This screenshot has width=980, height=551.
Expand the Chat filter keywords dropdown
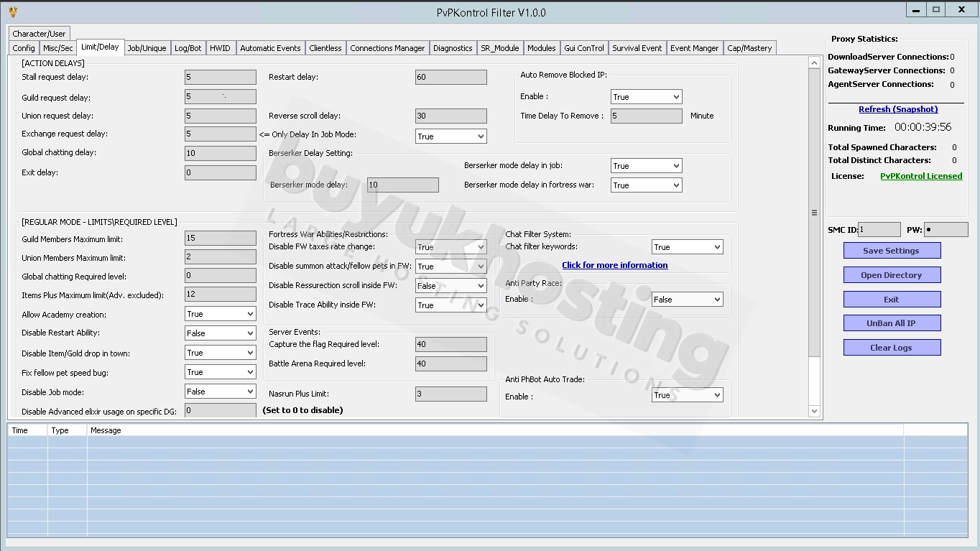pos(687,246)
